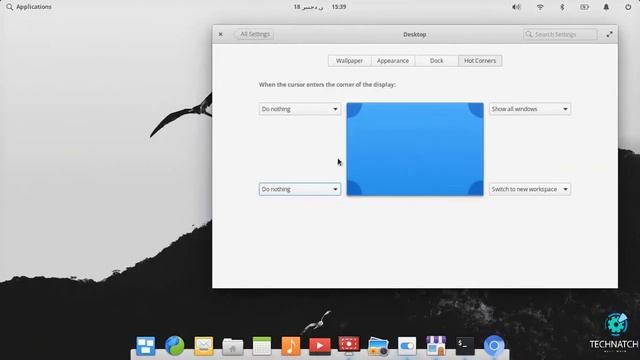The width and height of the screenshot is (640, 360).
Task: Open the Wi-Fi network indicator
Action: tap(540, 7)
